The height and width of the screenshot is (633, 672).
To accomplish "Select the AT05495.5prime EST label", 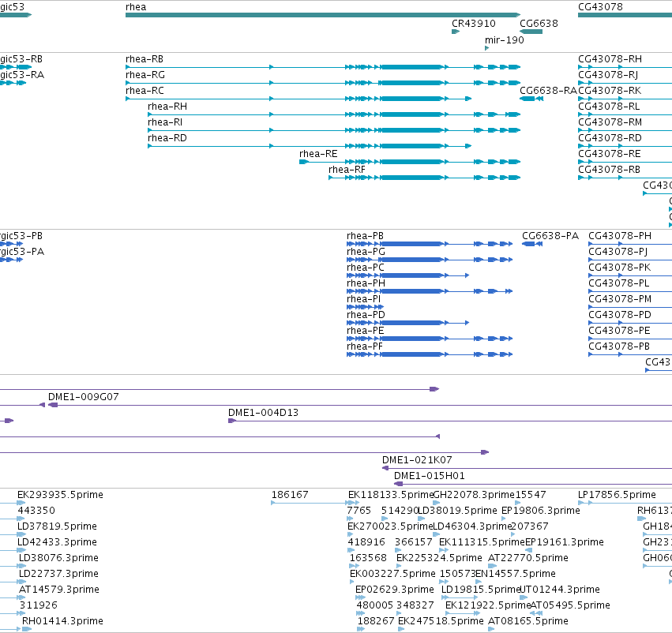I will (570, 606).
